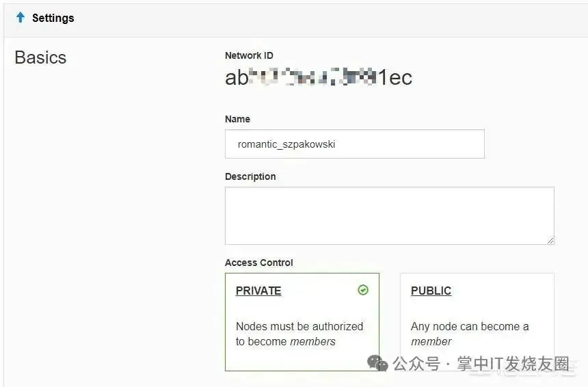Click the Description box resize handle
The image size is (588, 387).
[x=550, y=241]
